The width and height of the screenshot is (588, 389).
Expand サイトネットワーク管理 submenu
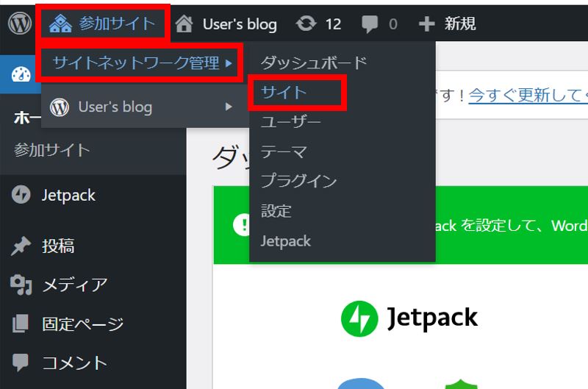(140, 63)
